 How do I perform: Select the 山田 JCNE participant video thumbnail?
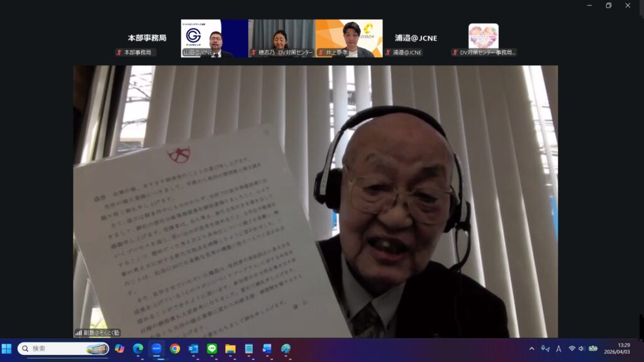pyautogui.click(x=214, y=38)
